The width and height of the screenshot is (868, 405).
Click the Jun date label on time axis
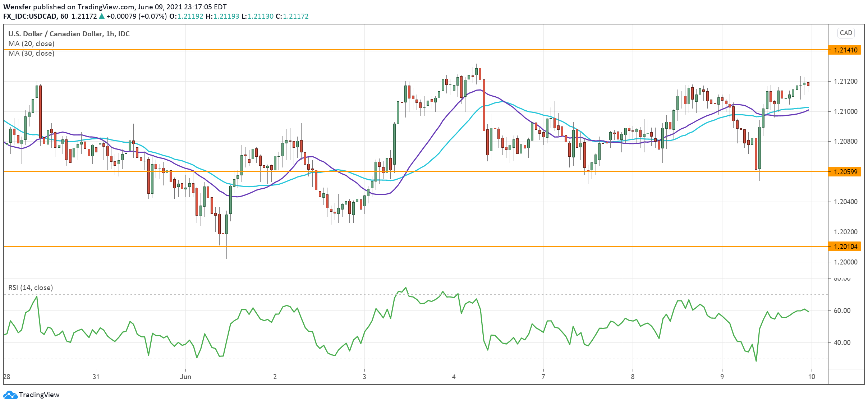185,377
